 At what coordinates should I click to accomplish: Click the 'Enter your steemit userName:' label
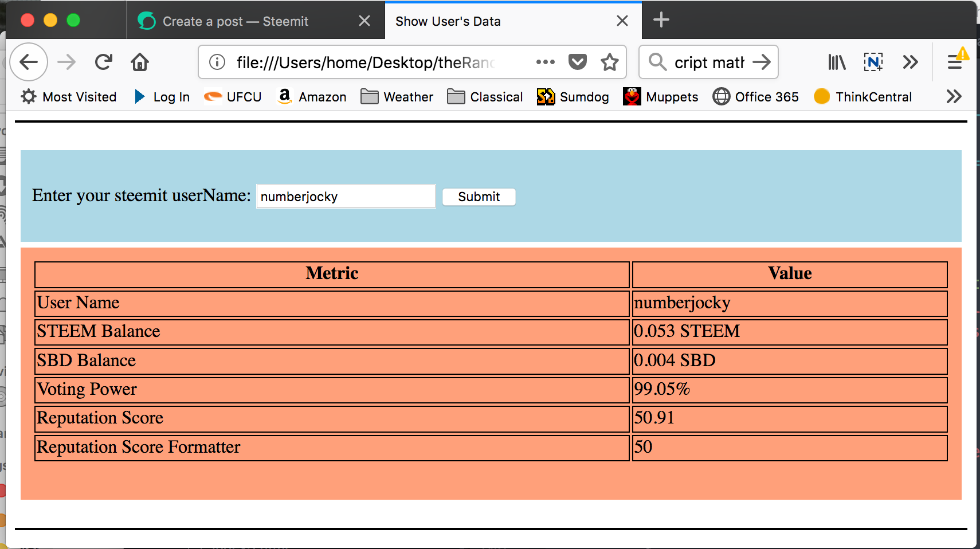coord(142,195)
